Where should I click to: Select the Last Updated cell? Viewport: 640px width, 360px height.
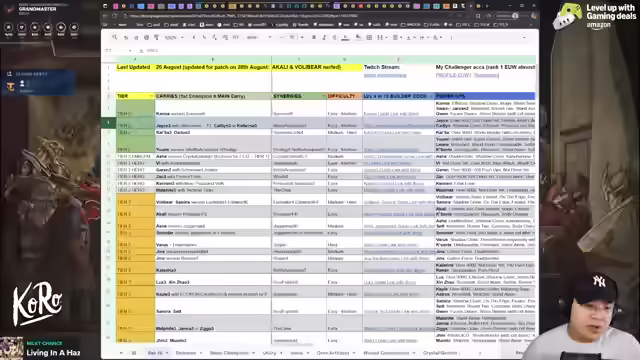[x=136, y=67]
